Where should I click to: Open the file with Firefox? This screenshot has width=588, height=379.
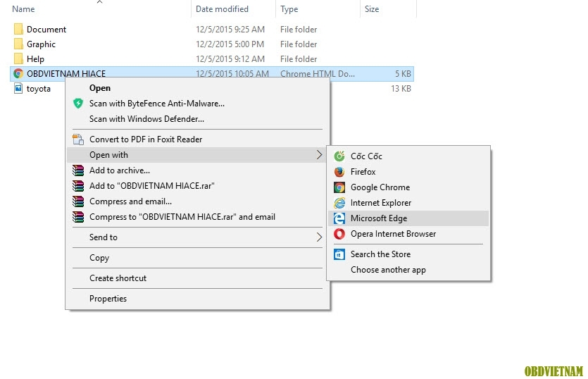click(408, 172)
